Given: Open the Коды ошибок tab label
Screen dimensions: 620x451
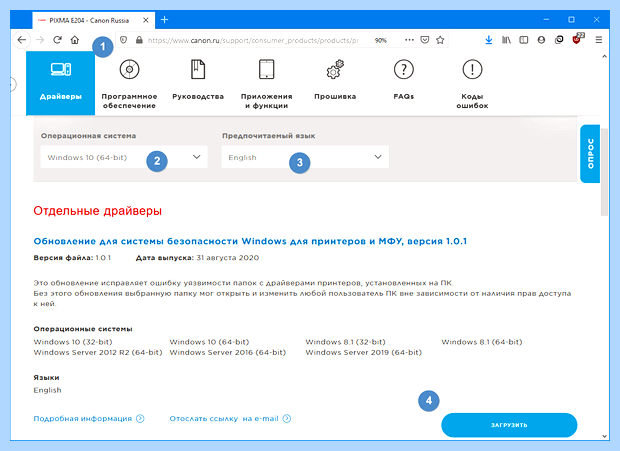Looking at the screenshot, I should pyautogui.click(x=472, y=101).
